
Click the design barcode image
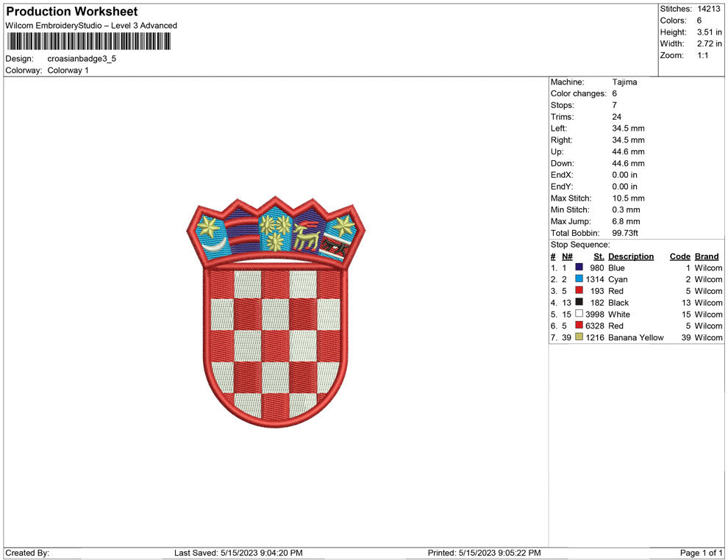[88, 41]
